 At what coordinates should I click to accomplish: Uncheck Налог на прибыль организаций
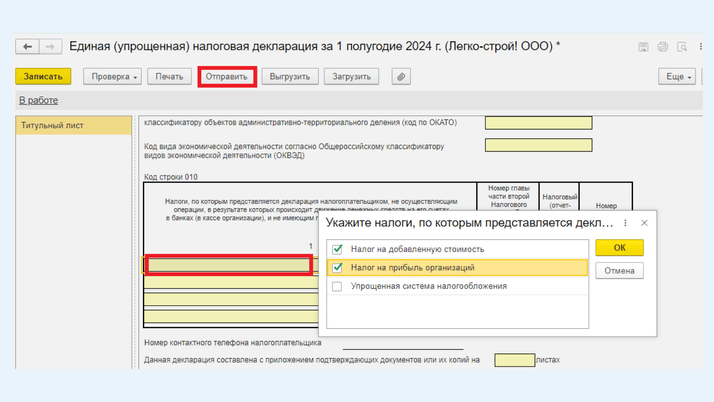[338, 268]
